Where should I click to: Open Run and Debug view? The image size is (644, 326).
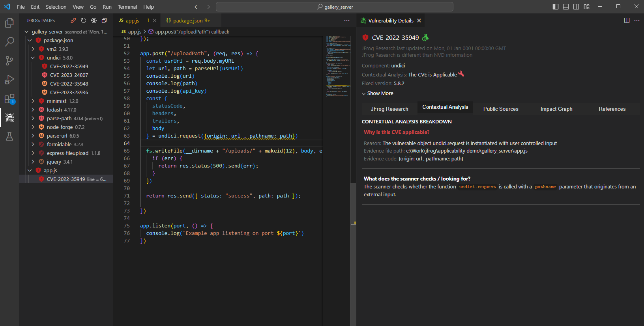[9, 80]
